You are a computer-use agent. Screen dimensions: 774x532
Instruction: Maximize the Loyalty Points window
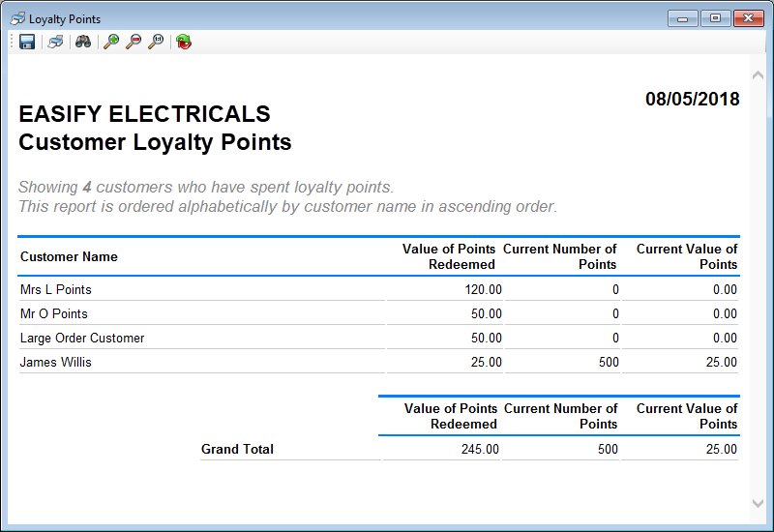tap(715, 18)
